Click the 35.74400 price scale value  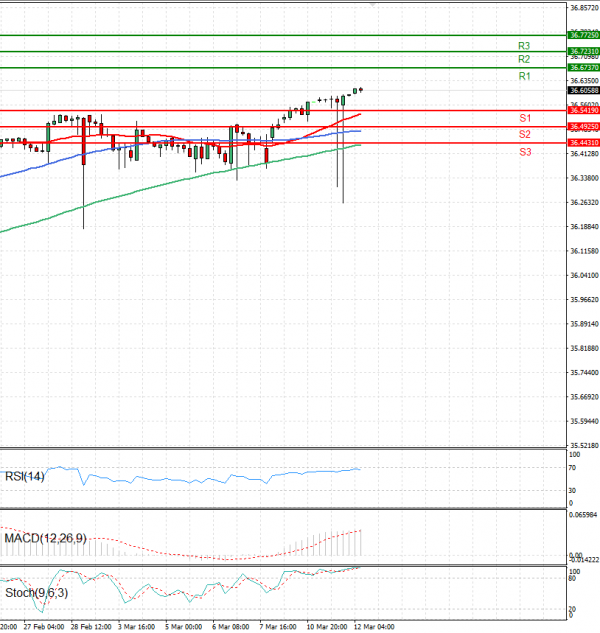(584, 372)
